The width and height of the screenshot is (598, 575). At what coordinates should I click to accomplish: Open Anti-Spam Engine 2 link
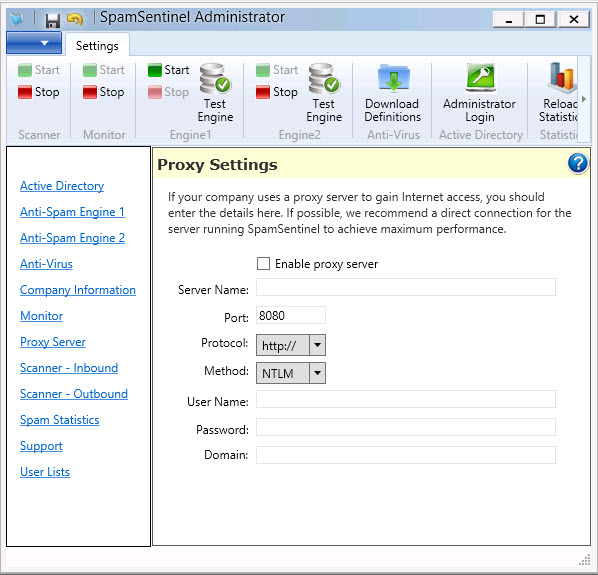pyautogui.click(x=72, y=238)
